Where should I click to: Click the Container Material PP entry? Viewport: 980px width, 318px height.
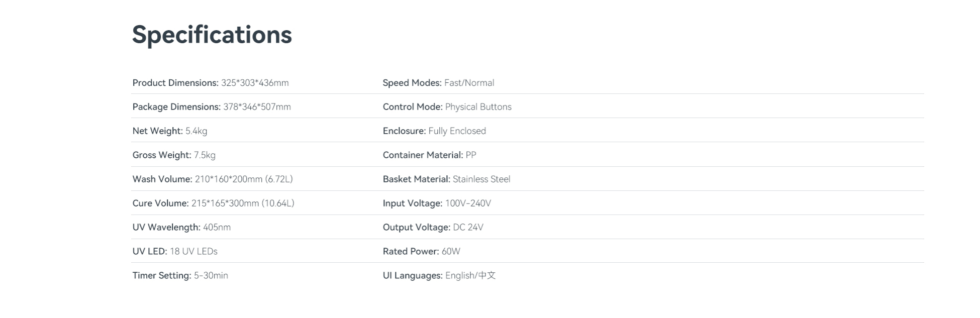tap(429, 155)
